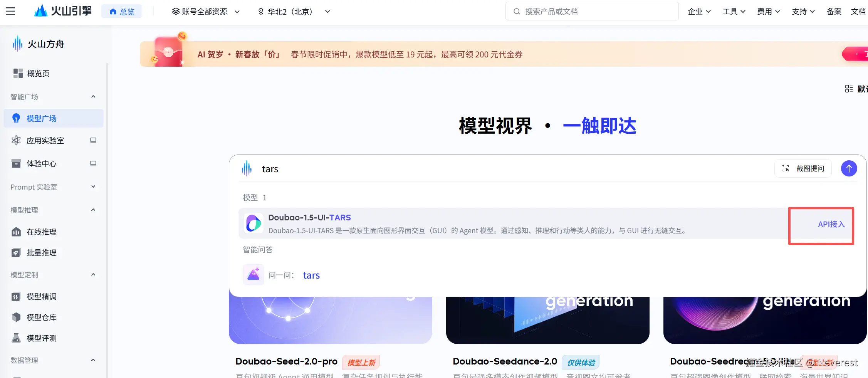This screenshot has width=868, height=378.
Task: Click the Ark icon in the search box
Action: point(247,169)
